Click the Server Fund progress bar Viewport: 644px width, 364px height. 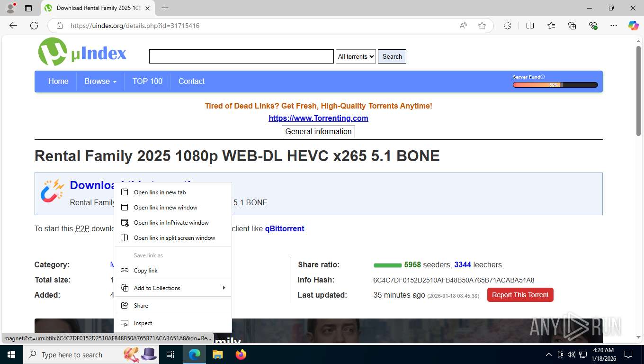[555, 85]
